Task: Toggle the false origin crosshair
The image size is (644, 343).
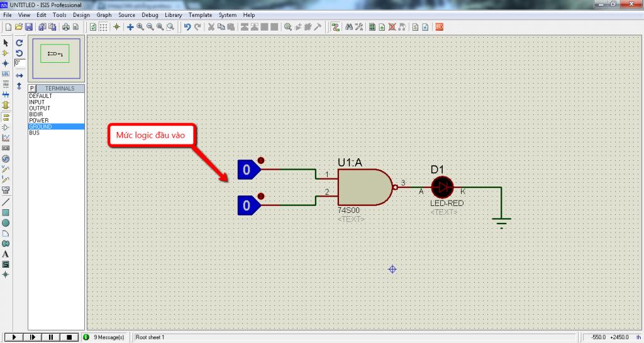Action: (116, 27)
